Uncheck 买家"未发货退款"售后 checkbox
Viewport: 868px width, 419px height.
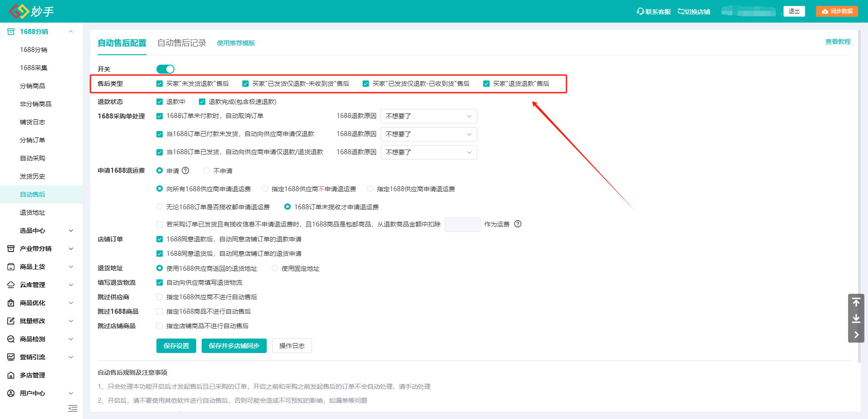pyautogui.click(x=160, y=84)
